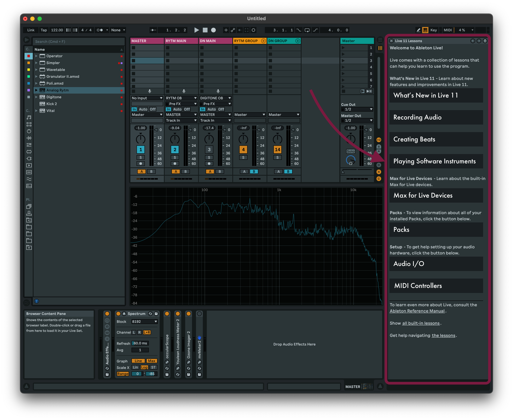Switch Spectrum Scale X to Lin
The height and width of the screenshot is (420, 513).
pyautogui.click(x=135, y=367)
